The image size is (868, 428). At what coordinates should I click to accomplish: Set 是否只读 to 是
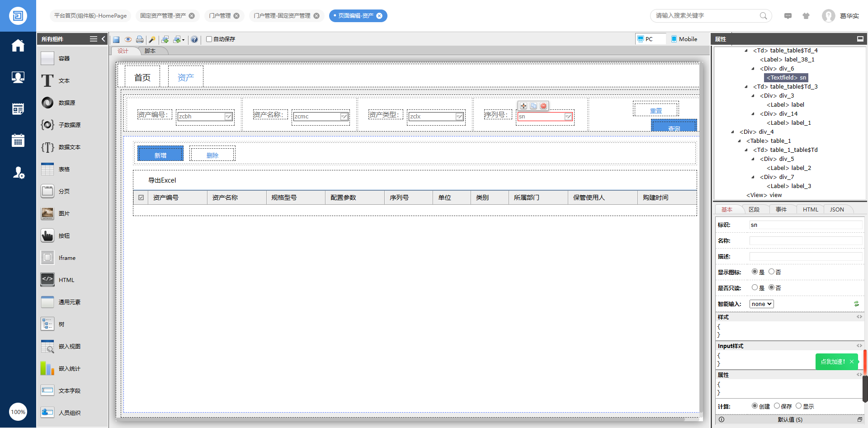755,287
